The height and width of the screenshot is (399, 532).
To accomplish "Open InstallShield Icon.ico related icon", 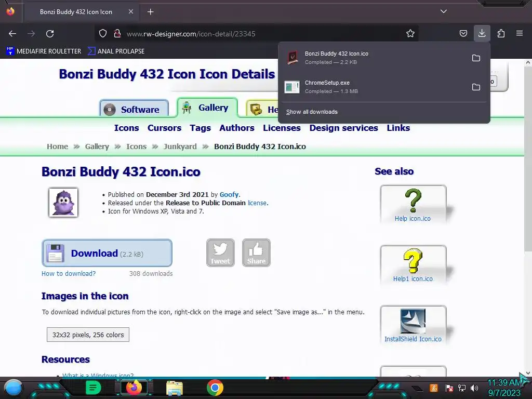I will coord(413,325).
